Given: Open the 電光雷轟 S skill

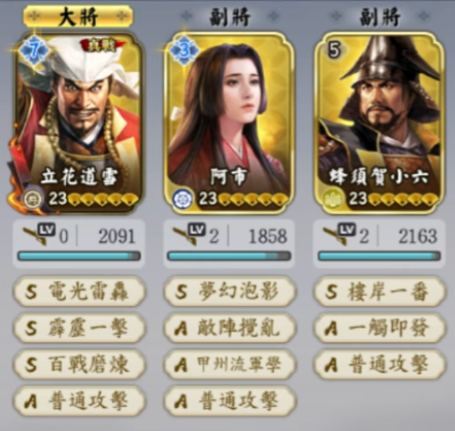Looking at the screenshot, I should point(79,291).
